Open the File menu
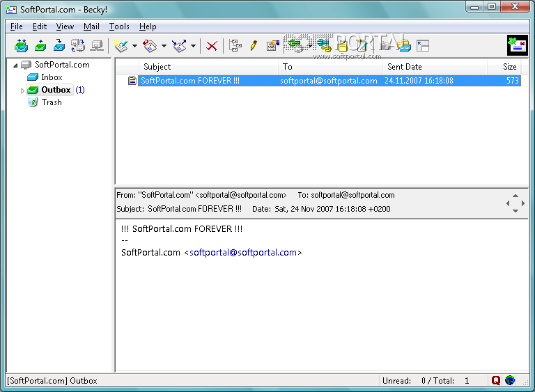The height and width of the screenshot is (392, 535). [17, 26]
